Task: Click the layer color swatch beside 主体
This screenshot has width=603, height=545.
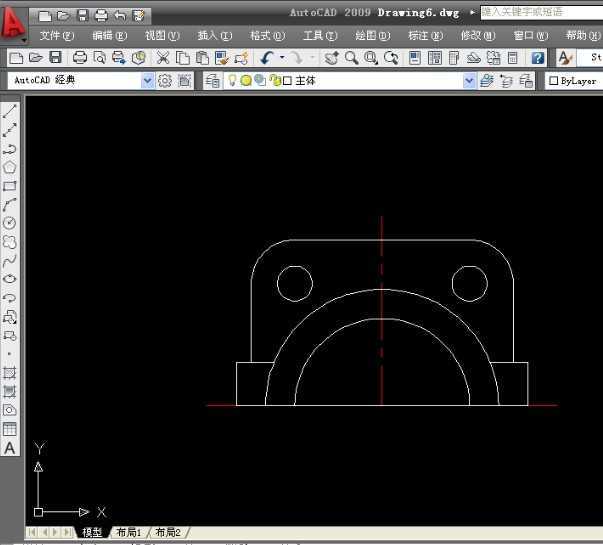Action: 287,81
